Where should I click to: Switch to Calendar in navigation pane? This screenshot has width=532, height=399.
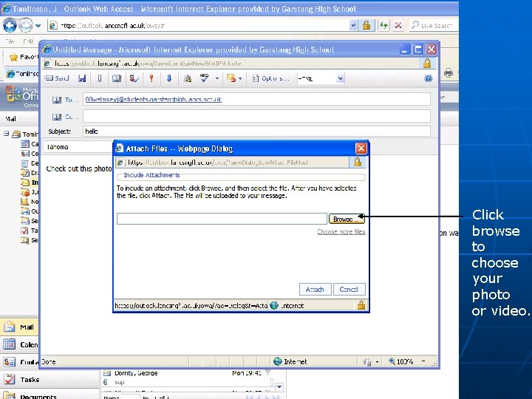coord(19,345)
